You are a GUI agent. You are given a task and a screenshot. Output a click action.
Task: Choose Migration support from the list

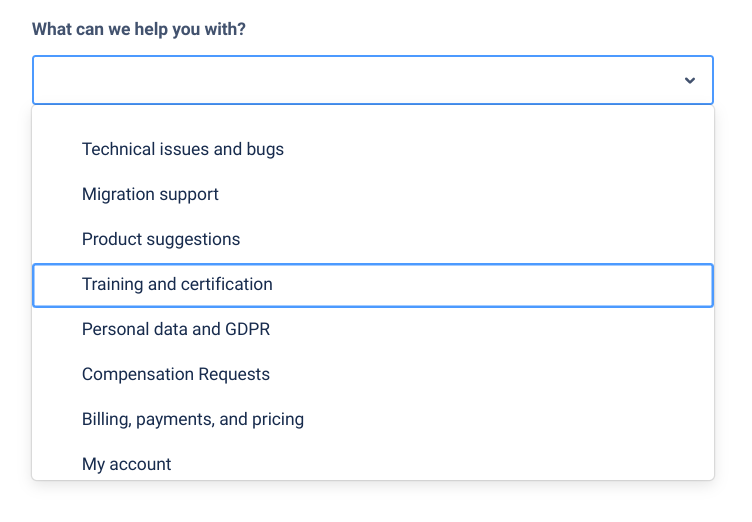pos(150,194)
